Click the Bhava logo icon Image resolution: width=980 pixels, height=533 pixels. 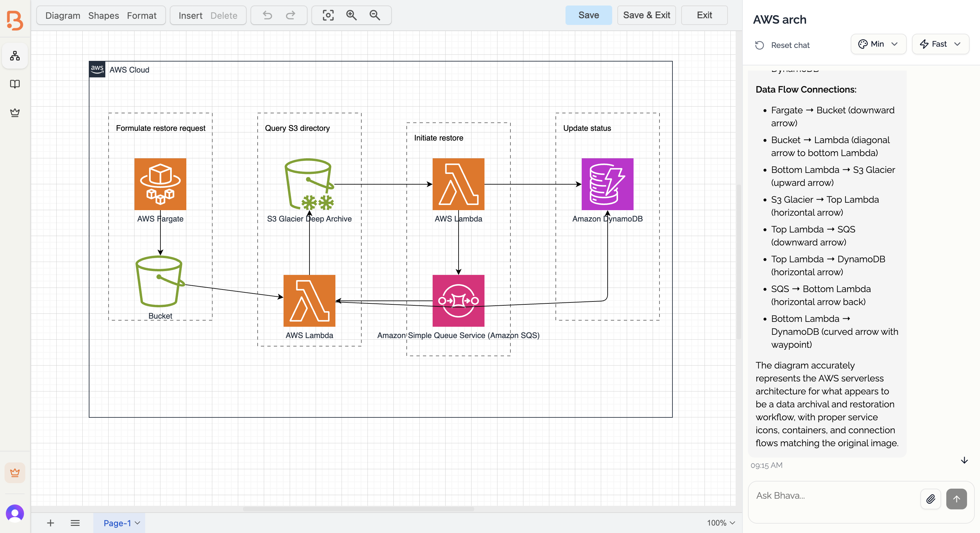[15, 20]
